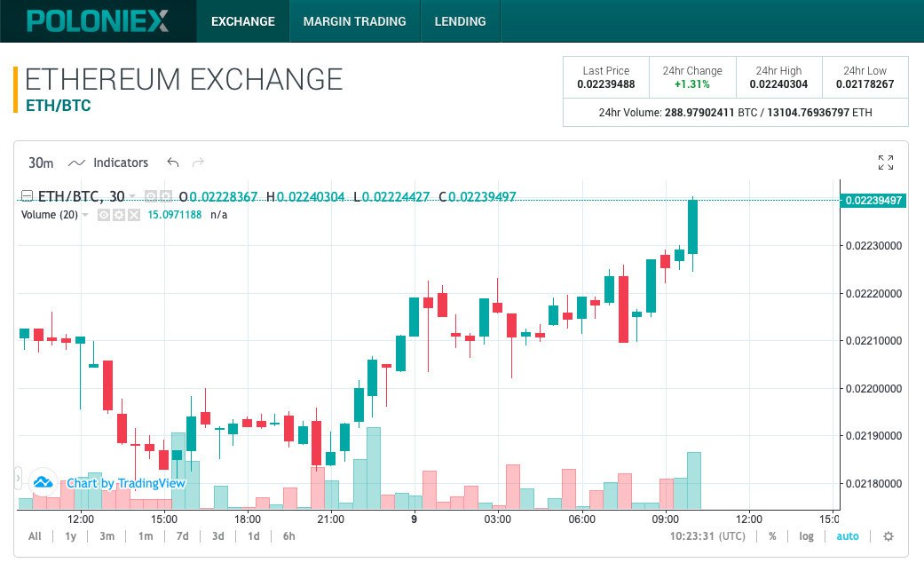924x563 pixels.
Task: Click the 09:00 time axis label
Action: tap(666, 519)
